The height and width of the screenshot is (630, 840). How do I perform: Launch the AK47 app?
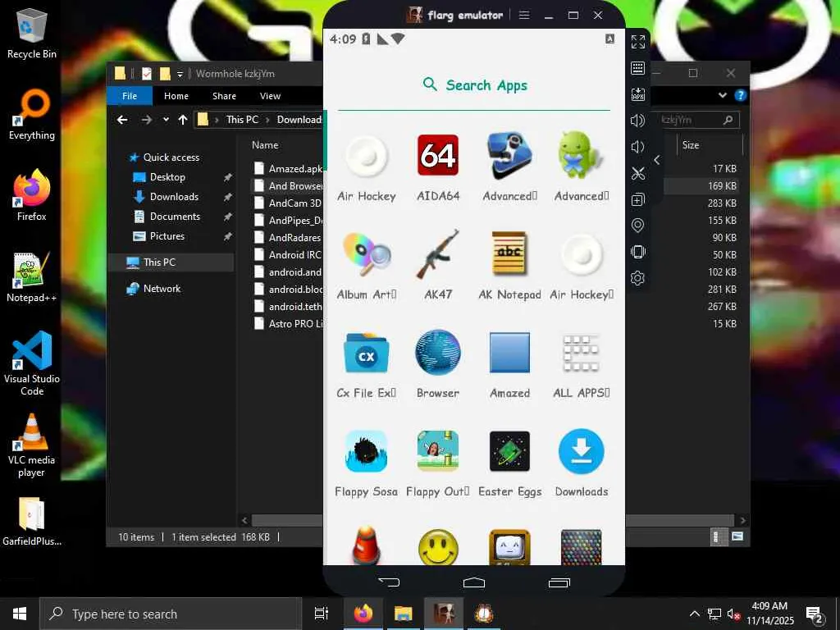pyautogui.click(x=438, y=254)
